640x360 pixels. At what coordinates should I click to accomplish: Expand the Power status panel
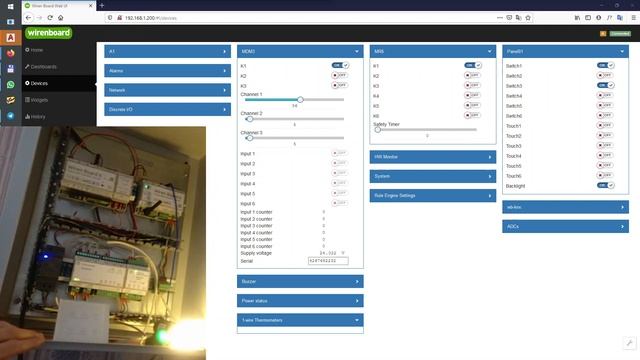click(300, 301)
